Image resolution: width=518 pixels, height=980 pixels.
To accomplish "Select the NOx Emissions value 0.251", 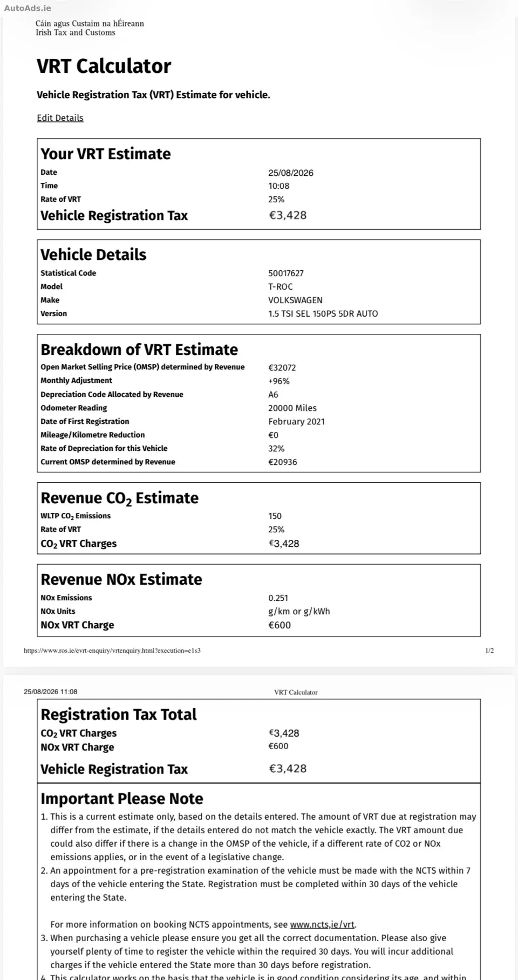I will pos(278,598).
